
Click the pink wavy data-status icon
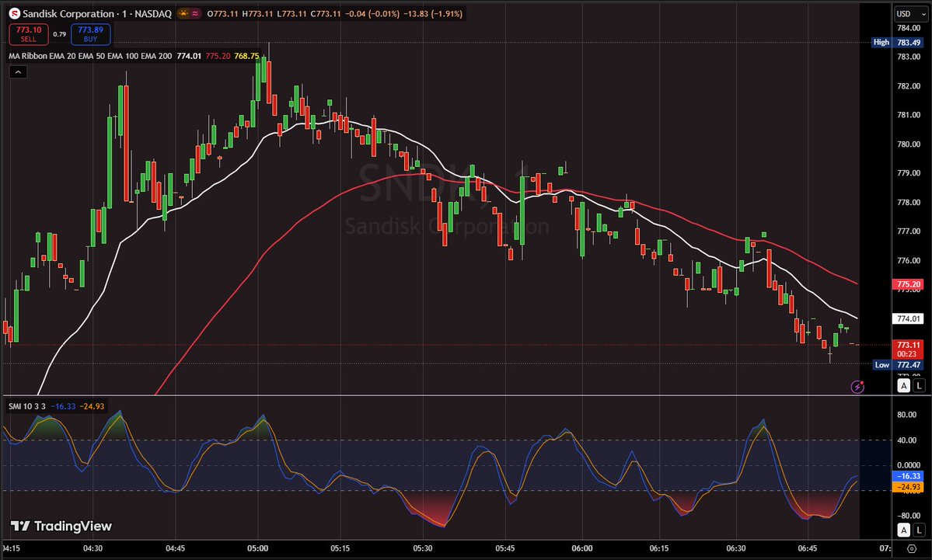pos(195,13)
